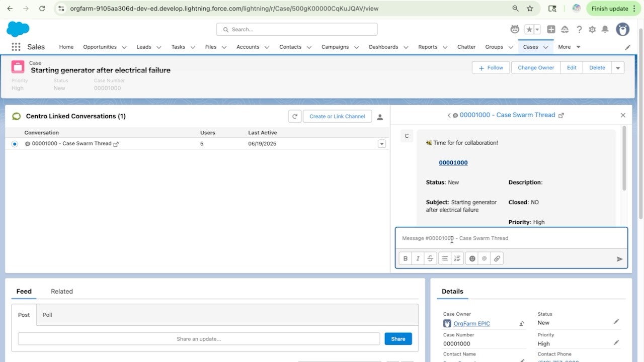This screenshot has height=362, width=644.
Task: Open the More navigation menu
Action: point(569,47)
